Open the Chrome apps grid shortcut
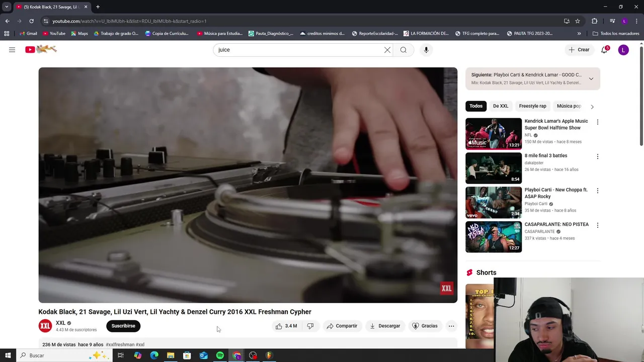Viewport: 644px width, 362px height. (7, 34)
